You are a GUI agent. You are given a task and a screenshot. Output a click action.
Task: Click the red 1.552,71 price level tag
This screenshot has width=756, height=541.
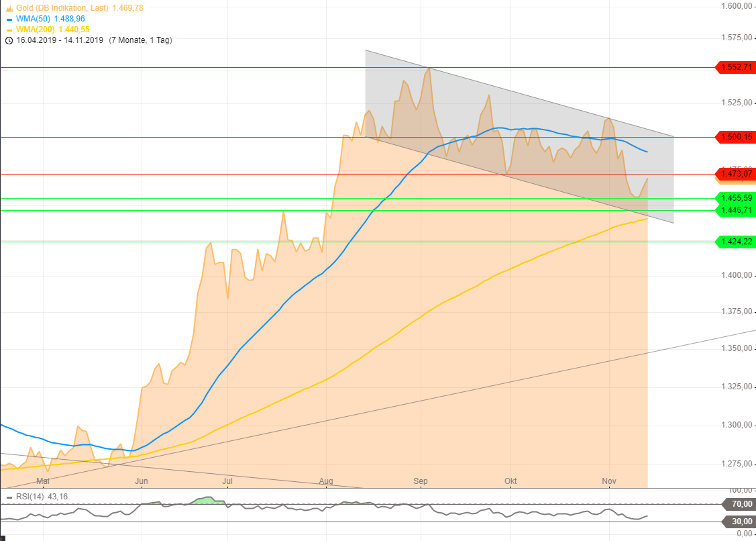(736, 67)
